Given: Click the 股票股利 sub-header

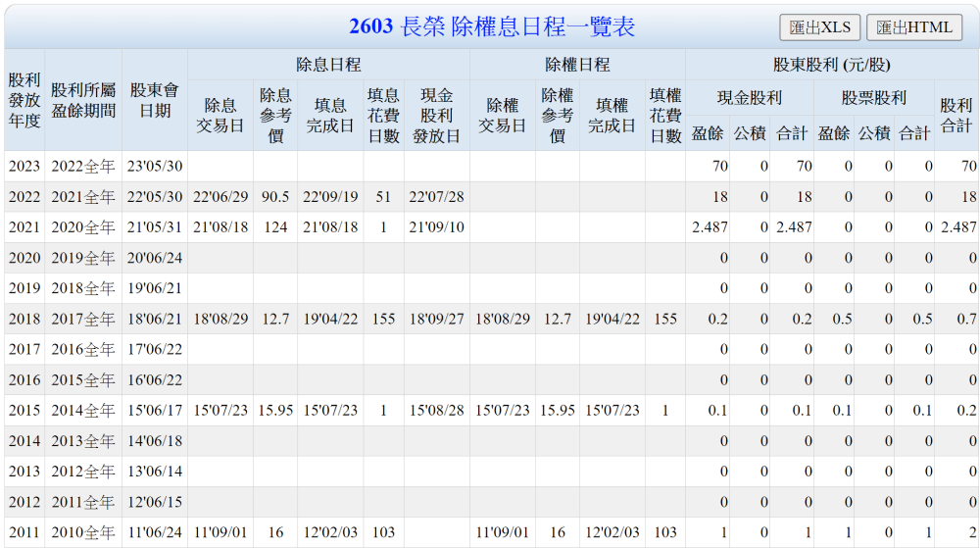Looking at the screenshot, I should (x=874, y=97).
